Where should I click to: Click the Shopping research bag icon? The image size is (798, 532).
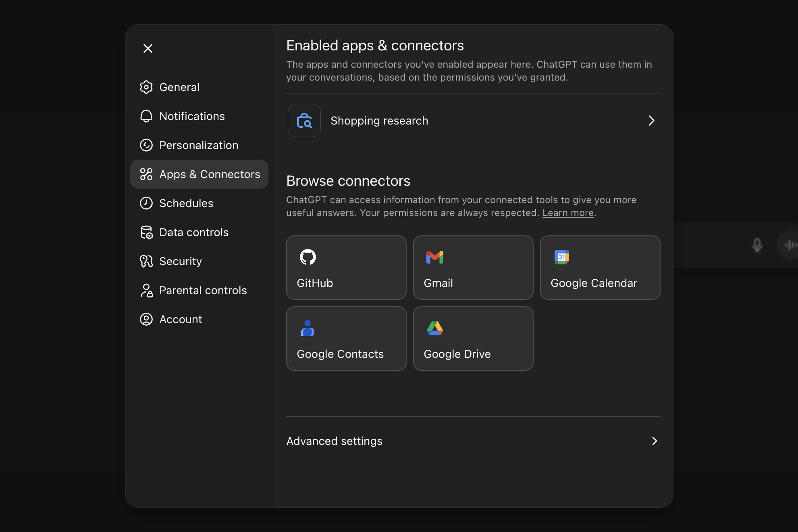[304, 121]
